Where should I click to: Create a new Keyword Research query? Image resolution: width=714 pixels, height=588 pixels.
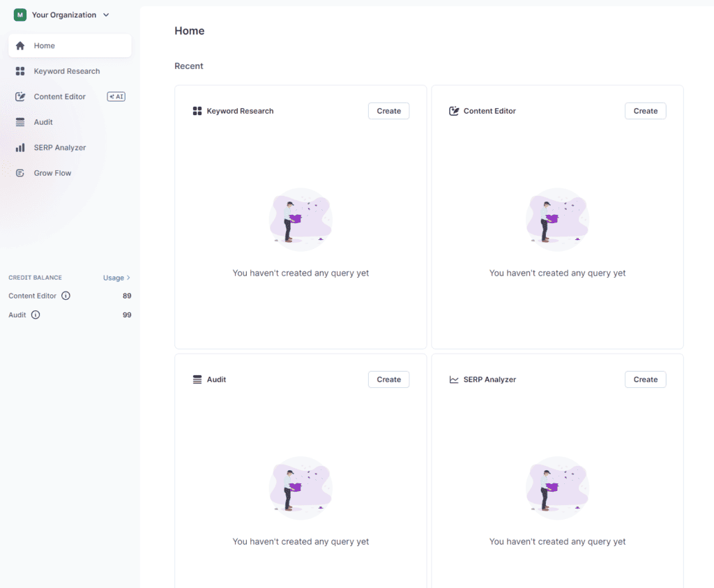[388, 110]
